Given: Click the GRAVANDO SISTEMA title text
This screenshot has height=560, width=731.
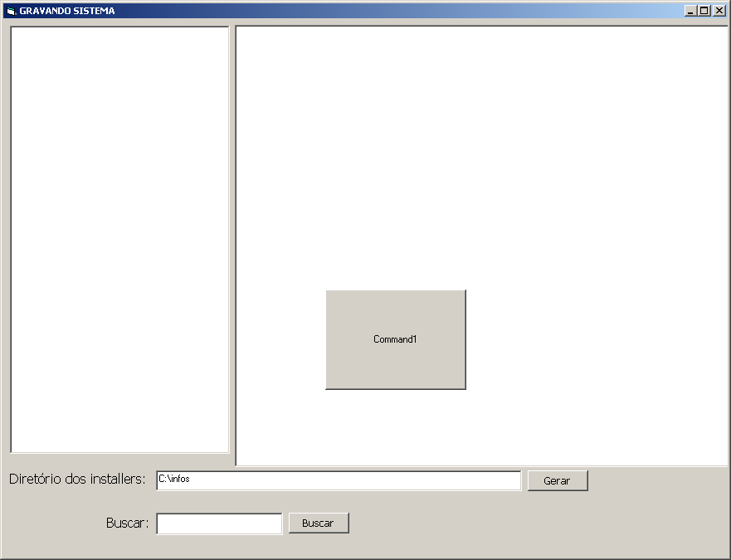Looking at the screenshot, I should click(x=67, y=11).
